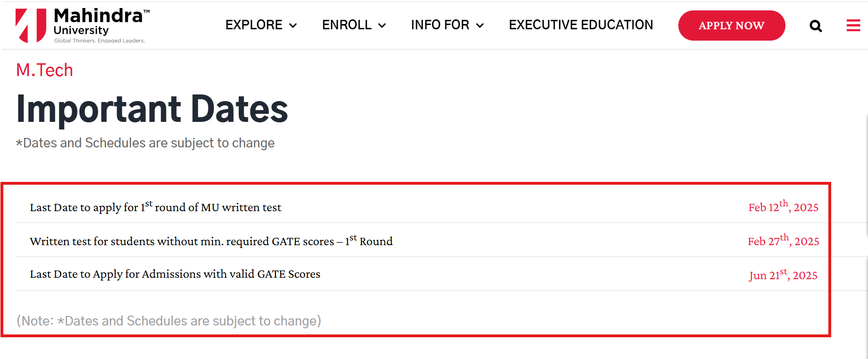The height and width of the screenshot is (359, 868).
Task: Go to EXECUTIVE EDUCATION
Action: (581, 25)
